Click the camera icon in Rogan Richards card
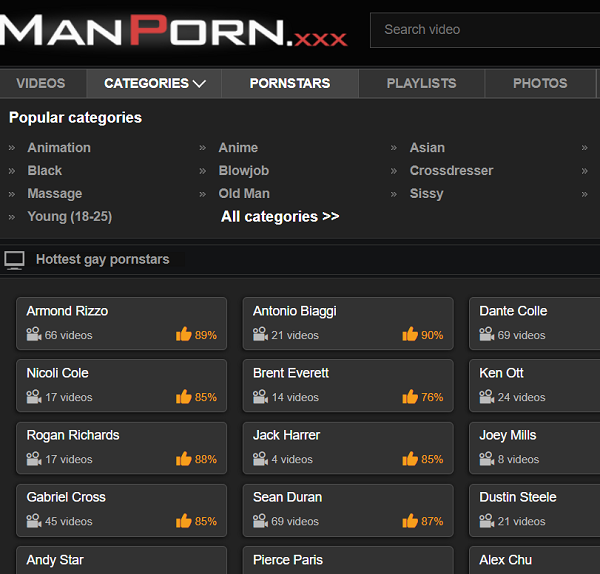Image resolution: width=600 pixels, height=574 pixels. click(34, 458)
